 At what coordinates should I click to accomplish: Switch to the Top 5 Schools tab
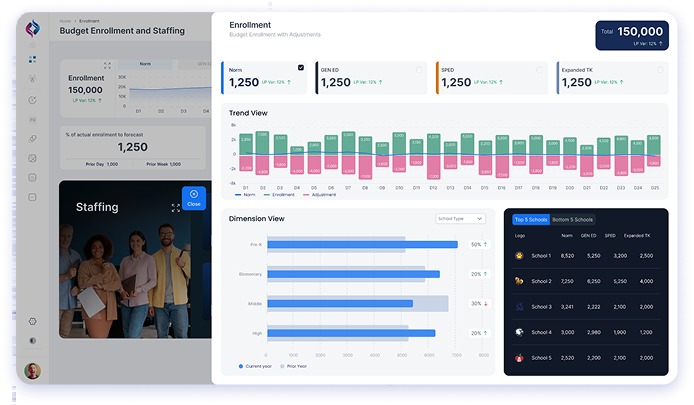pos(529,219)
